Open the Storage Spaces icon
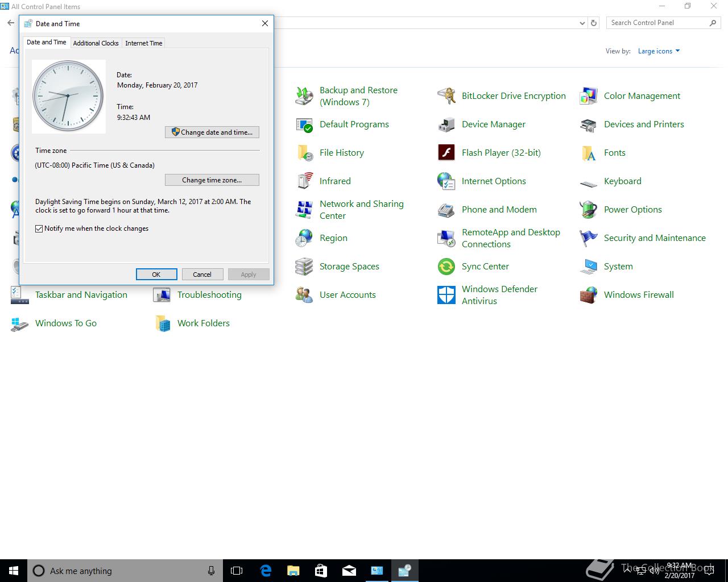The height and width of the screenshot is (582, 728). coord(304,267)
